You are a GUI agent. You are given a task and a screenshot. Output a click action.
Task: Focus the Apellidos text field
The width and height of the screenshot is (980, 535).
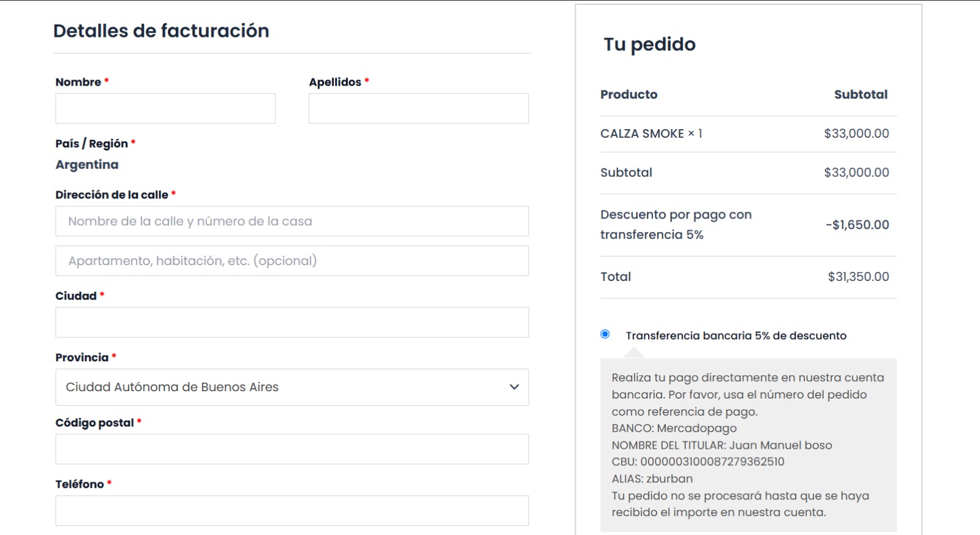tap(418, 108)
